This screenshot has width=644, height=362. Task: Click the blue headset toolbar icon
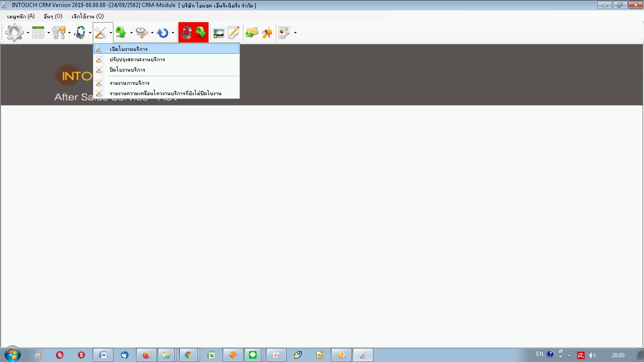coord(80,33)
